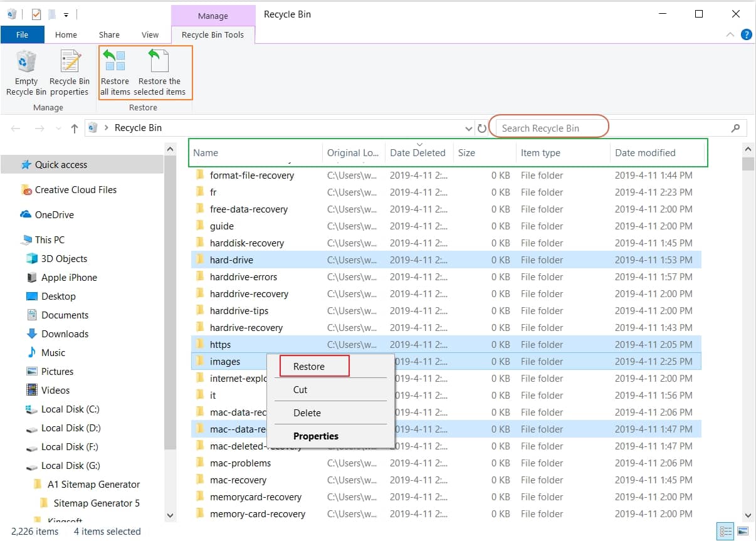Switch to details view icon in status bar

725,531
